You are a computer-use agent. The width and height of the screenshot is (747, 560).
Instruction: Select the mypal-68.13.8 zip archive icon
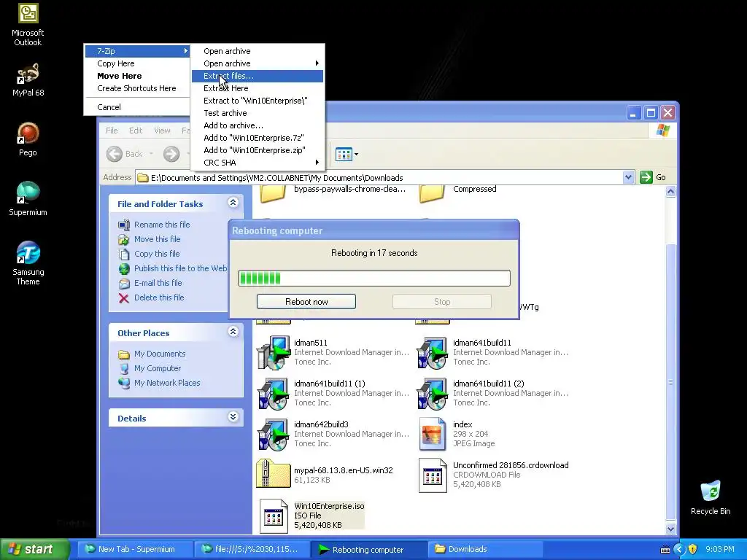coord(273,474)
